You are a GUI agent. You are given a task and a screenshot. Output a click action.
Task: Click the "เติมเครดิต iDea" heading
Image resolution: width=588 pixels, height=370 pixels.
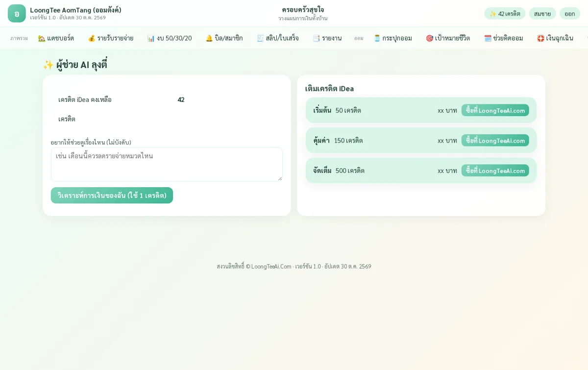[329, 88]
